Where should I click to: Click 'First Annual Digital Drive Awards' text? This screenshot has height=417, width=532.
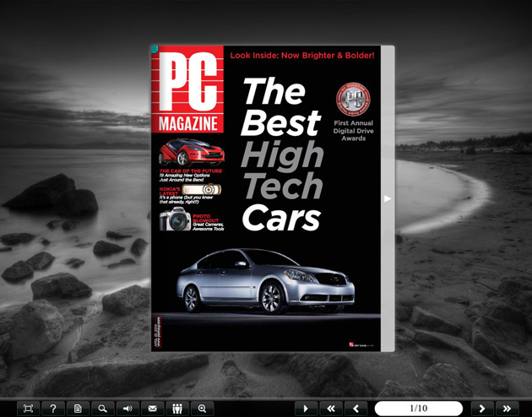[353, 131]
